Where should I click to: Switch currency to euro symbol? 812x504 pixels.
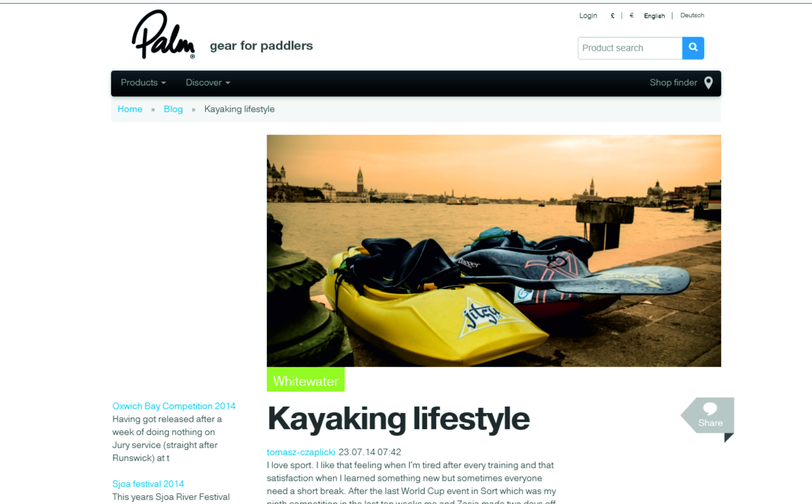pyautogui.click(x=632, y=15)
